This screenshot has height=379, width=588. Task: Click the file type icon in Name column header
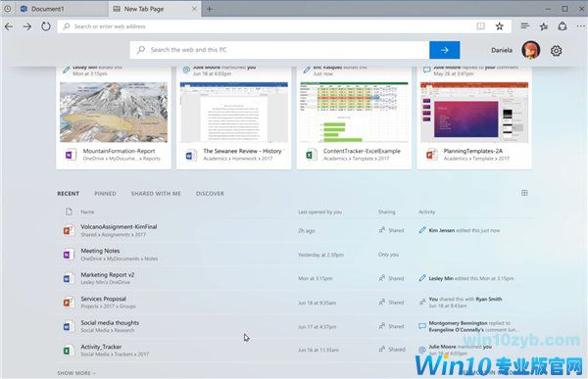[69, 212]
